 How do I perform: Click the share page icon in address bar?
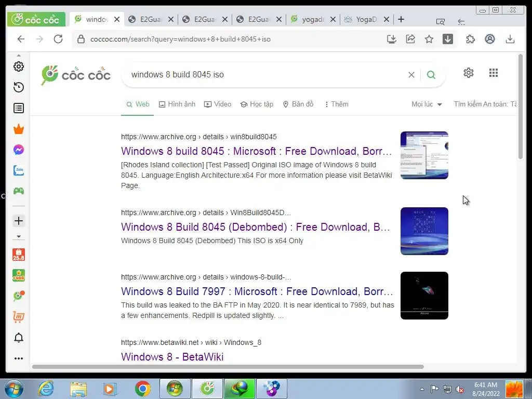pos(410,39)
